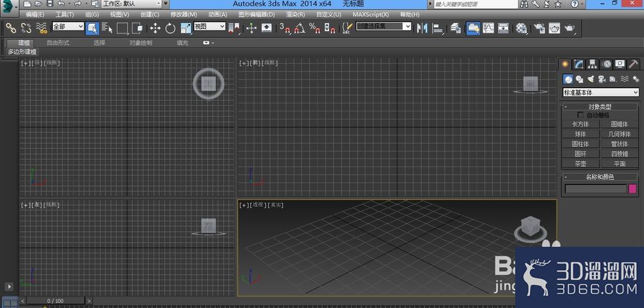Open the selection filter 全部 dropdown

click(68, 26)
